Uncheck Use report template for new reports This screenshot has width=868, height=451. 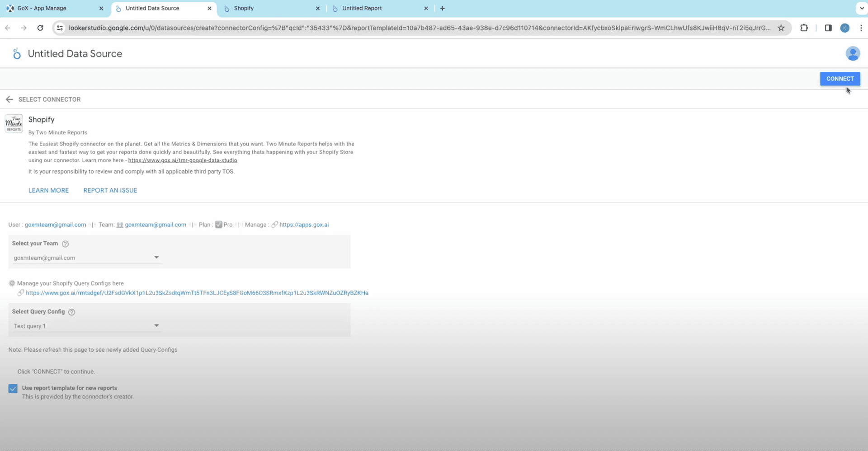pyautogui.click(x=13, y=389)
